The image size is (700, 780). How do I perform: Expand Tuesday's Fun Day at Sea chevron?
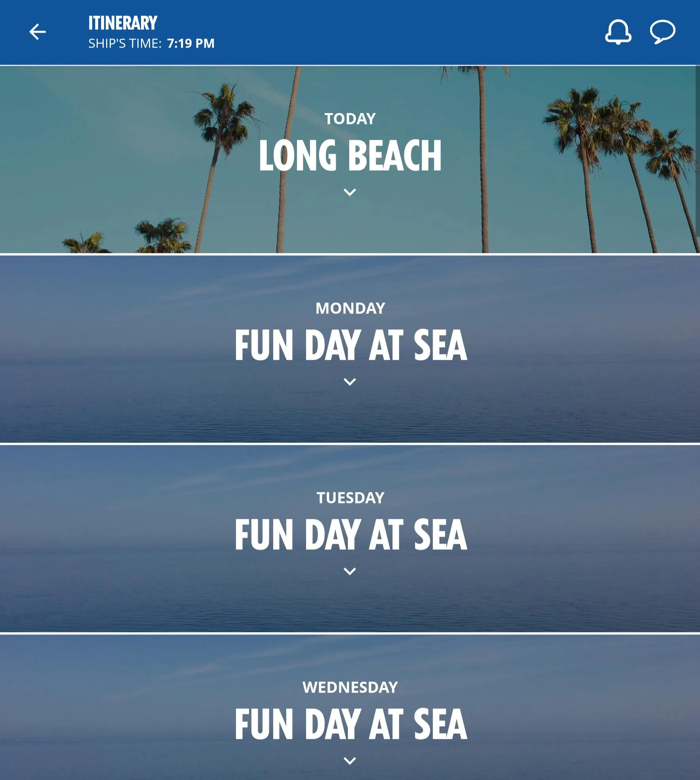pyautogui.click(x=350, y=571)
